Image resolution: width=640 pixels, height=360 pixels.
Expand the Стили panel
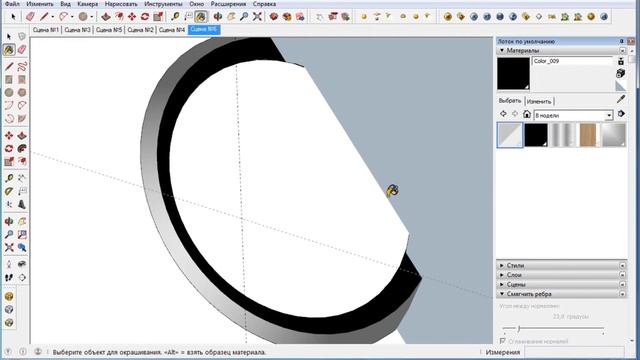502,265
